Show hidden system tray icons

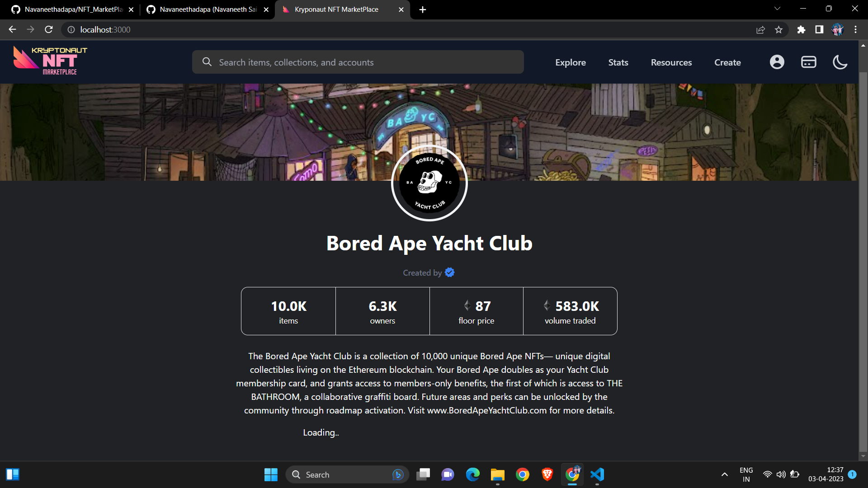[x=724, y=474]
